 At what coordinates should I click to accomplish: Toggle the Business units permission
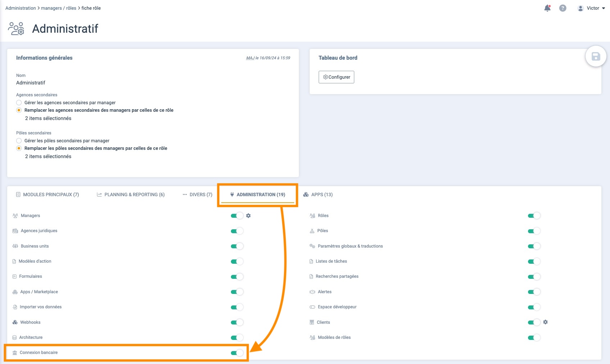pos(237,246)
